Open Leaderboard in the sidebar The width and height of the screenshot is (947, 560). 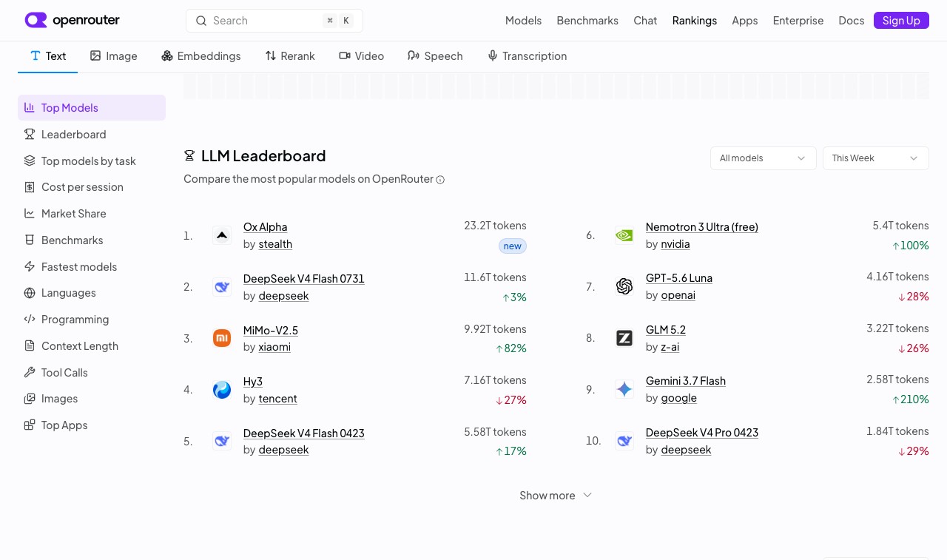click(92, 135)
